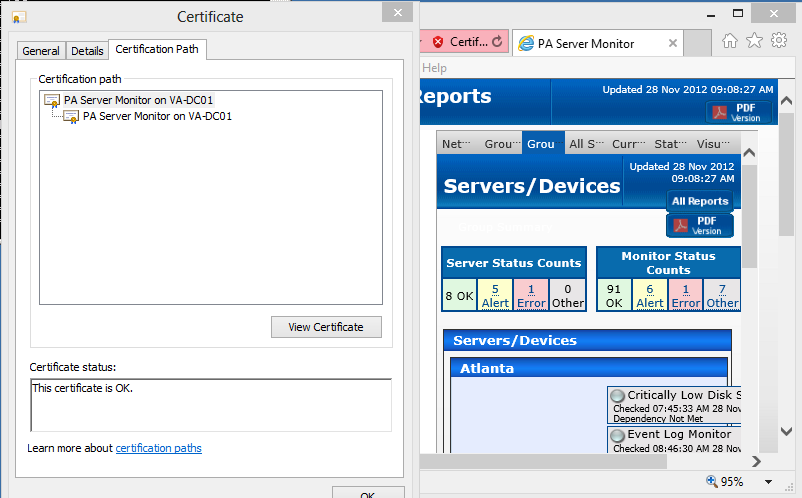Click the Event Log Monitor status indicator
This screenshot has width=802, height=498.
point(617,436)
